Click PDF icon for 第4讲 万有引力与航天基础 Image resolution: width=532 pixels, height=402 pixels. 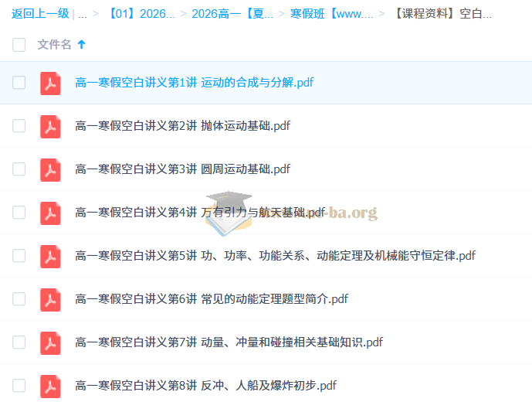50,213
